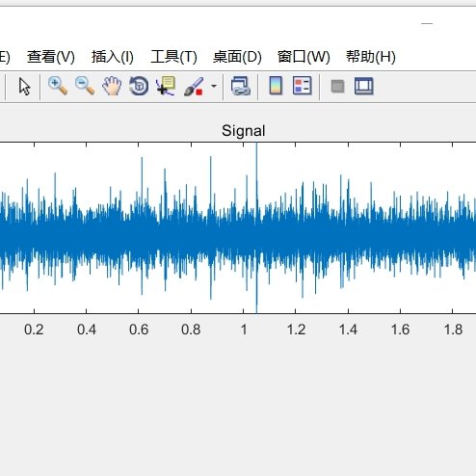Click the Hide Plot Tools icon

click(x=337, y=87)
